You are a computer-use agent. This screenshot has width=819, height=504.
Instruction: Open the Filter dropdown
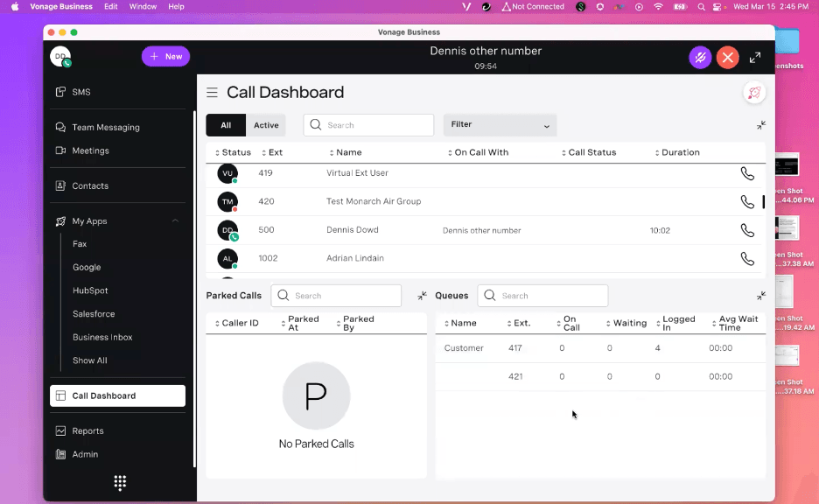[x=500, y=125]
